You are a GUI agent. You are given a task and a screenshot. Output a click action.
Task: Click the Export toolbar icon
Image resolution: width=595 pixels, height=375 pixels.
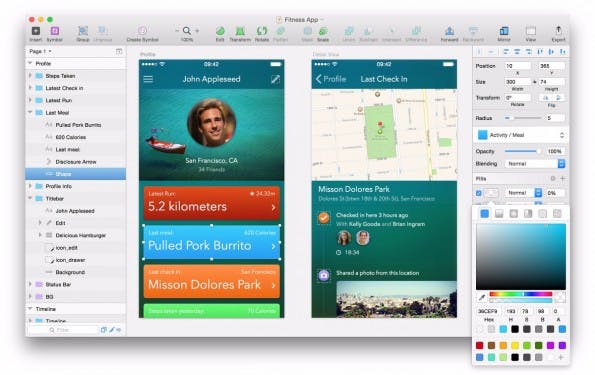click(x=559, y=31)
